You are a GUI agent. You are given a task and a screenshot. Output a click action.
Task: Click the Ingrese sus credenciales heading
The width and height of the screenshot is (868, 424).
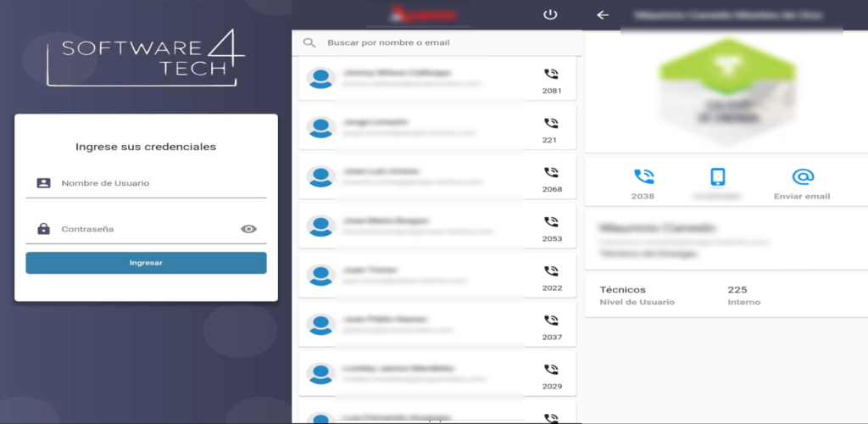(x=146, y=148)
